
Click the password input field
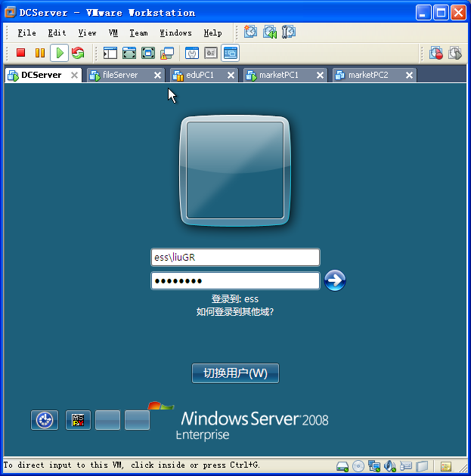click(x=235, y=281)
